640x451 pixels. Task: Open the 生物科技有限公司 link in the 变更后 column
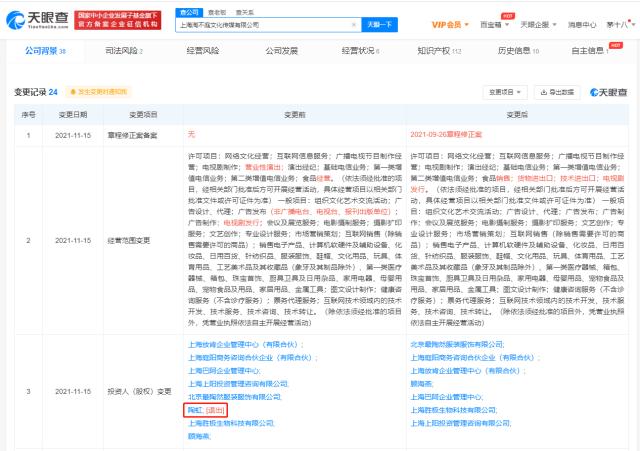[x=453, y=410]
